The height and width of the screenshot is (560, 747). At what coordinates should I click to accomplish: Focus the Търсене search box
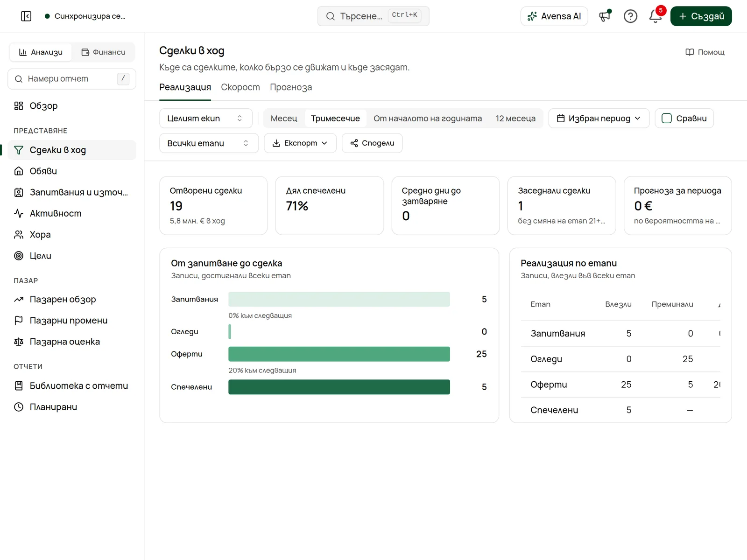click(373, 16)
